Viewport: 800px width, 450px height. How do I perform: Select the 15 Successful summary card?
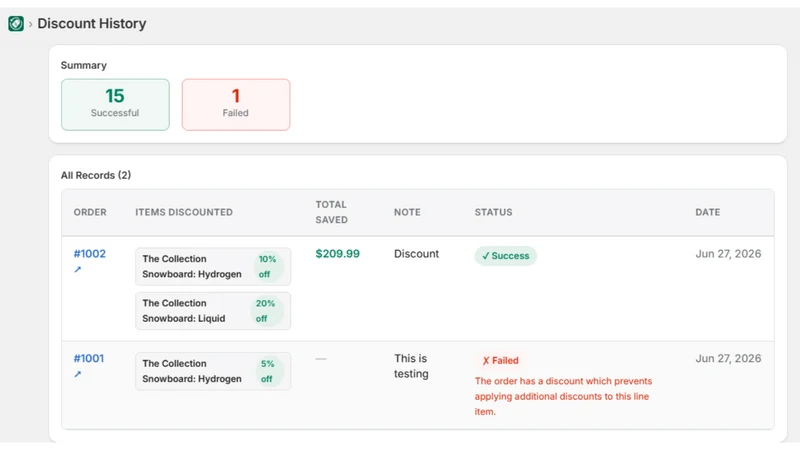pyautogui.click(x=115, y=105)
